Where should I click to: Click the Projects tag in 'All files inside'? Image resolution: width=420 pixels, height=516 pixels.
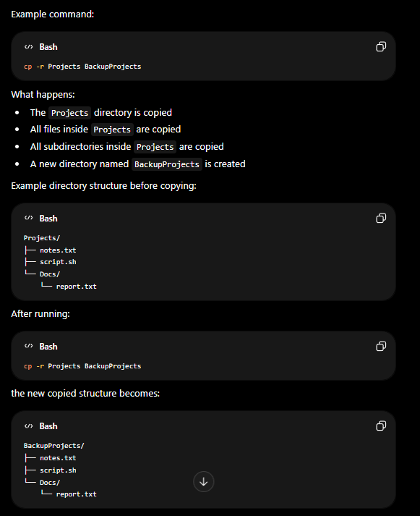pos(112,130)
